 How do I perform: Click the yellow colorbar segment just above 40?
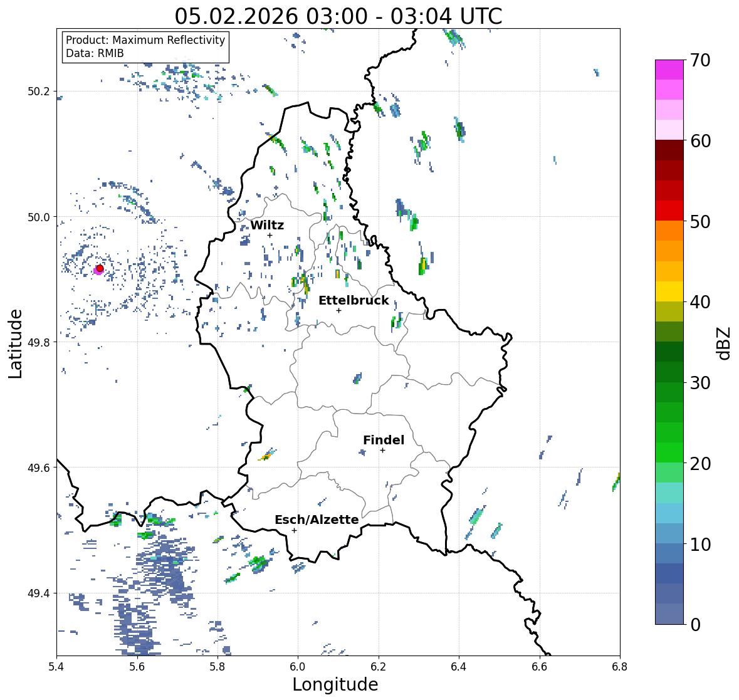click(x=669, y=291)
